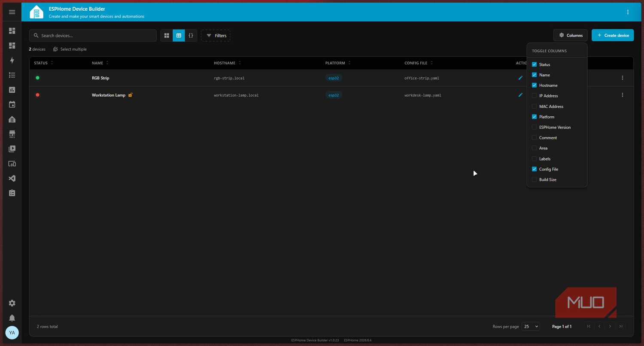Open the YA user profile avatar
Image resolution: width=644 pixels, height=346 pixels.
[12, 333]
